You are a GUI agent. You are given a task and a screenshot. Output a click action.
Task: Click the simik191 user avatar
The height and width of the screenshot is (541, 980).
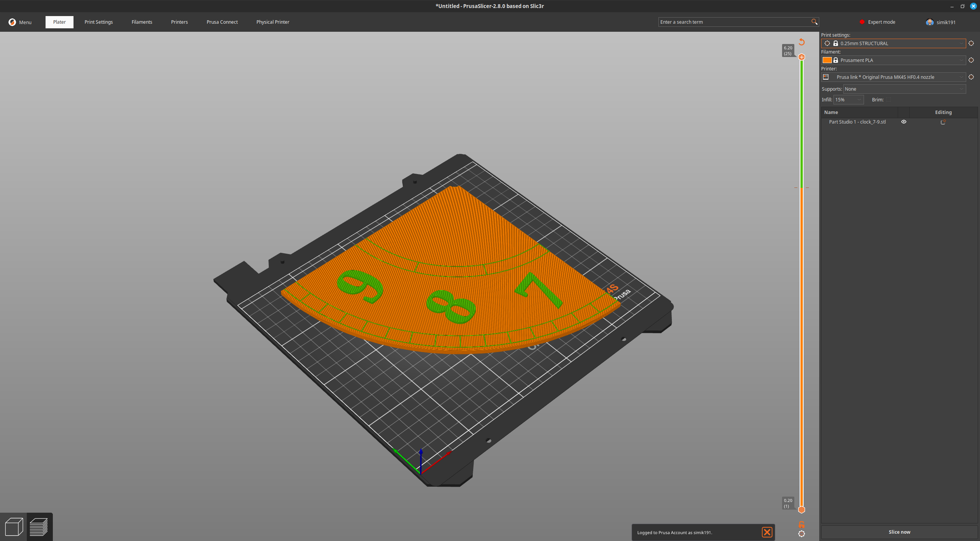929,22
